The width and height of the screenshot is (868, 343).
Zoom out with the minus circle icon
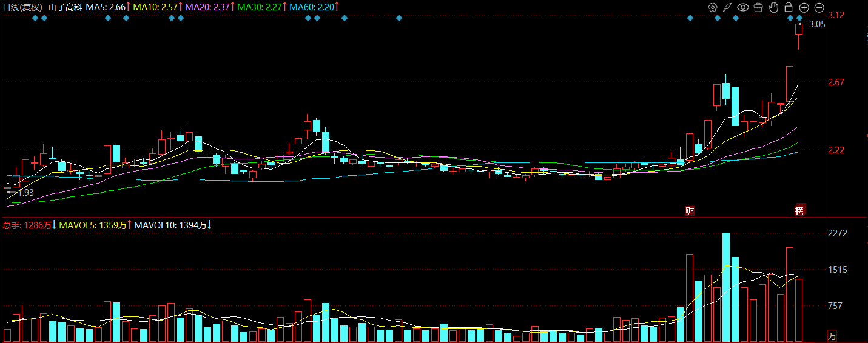[x=819, y=7]
